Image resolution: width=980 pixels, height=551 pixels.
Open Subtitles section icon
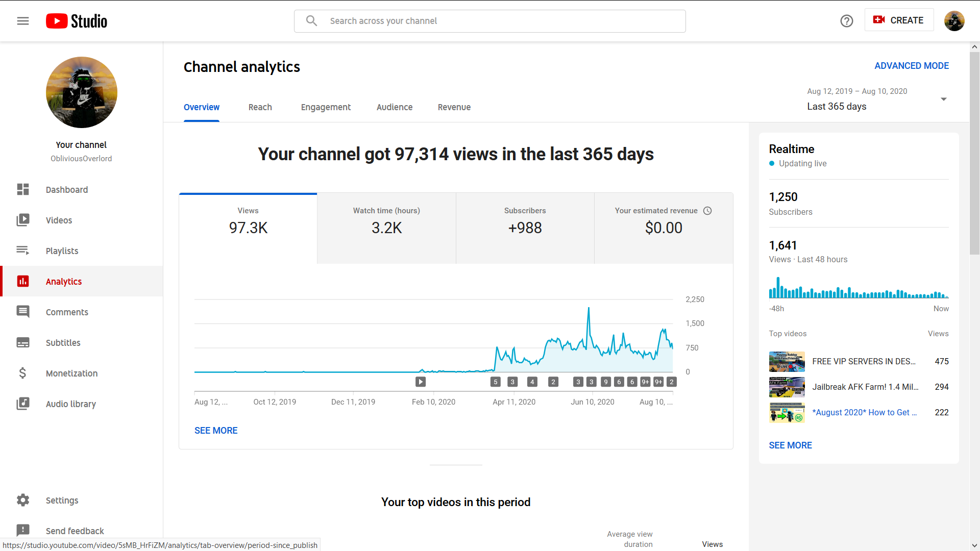pyautogui.click(x=23, y=342)
